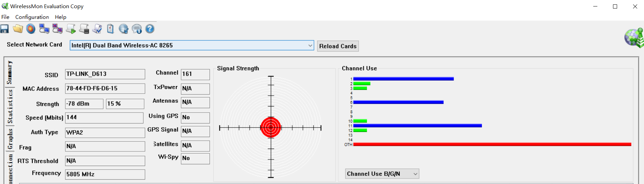
Task: Click the red center of signal strength radar
Action: click(x=271, y=128)
